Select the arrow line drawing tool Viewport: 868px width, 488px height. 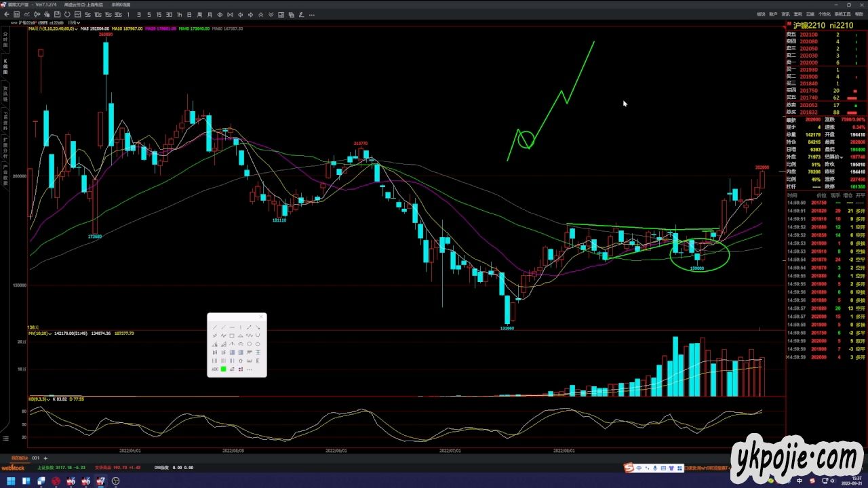point(249,327)
